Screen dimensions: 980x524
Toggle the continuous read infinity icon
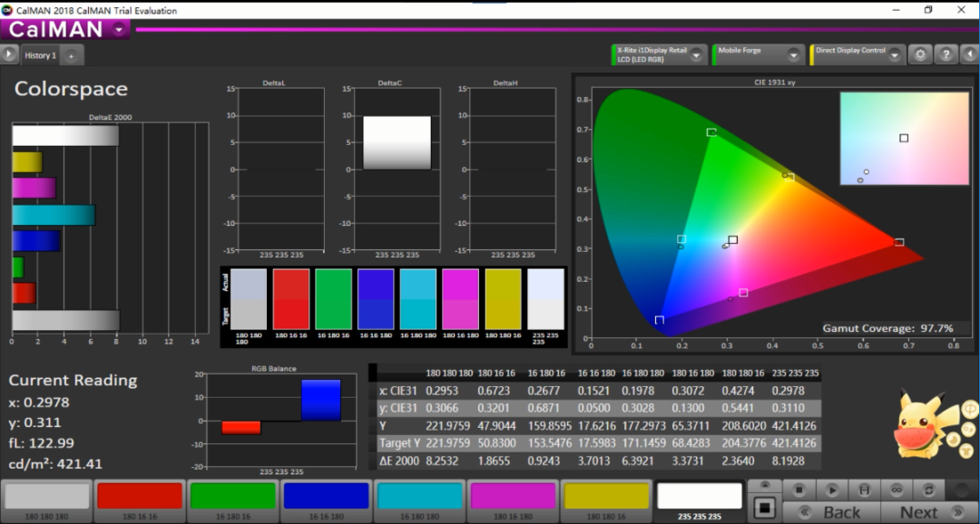897,490
